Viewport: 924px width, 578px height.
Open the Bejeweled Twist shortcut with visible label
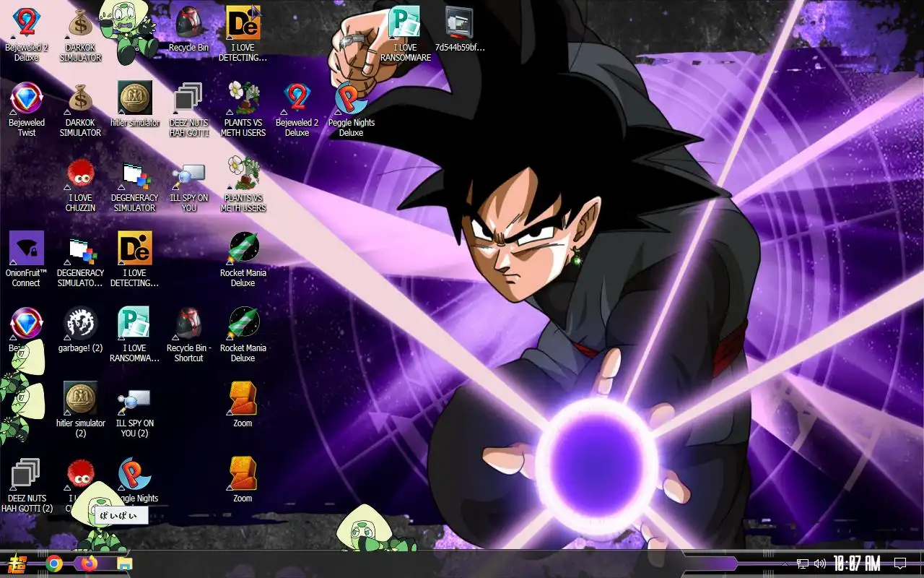coord(27,99)
